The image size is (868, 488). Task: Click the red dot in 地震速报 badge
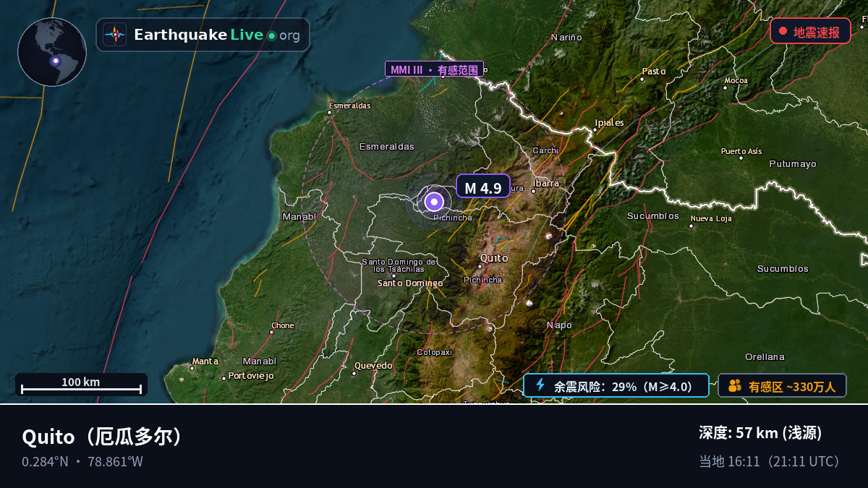pyautogui.click(x=783, y=31)
